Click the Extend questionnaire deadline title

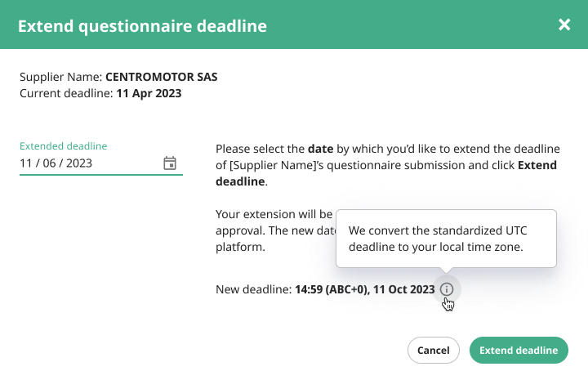142,26
